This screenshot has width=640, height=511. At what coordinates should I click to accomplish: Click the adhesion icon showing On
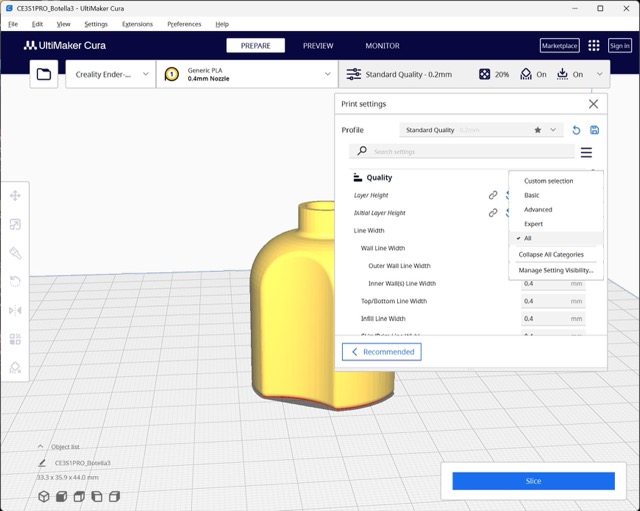point(562,74)
